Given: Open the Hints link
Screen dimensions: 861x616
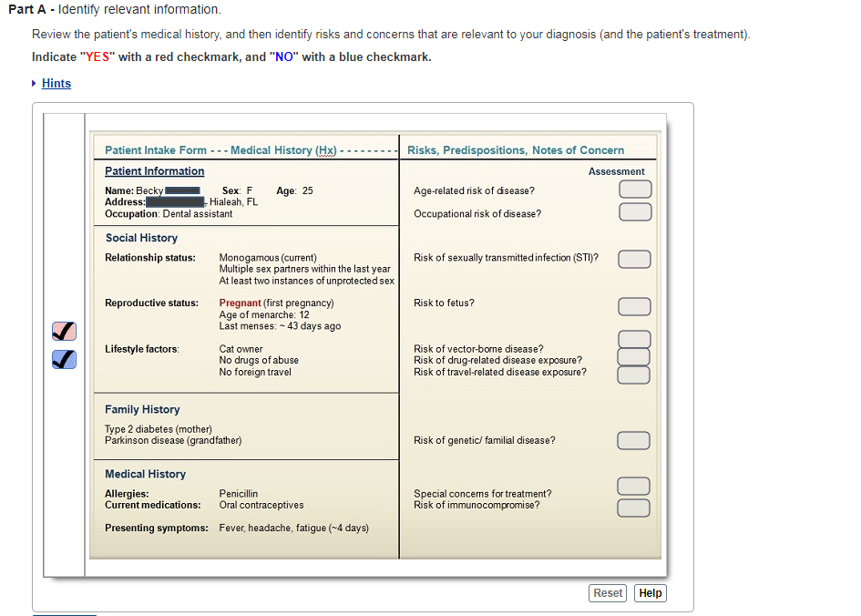Looking at the screenshot, I should click(x=56, y=83).
